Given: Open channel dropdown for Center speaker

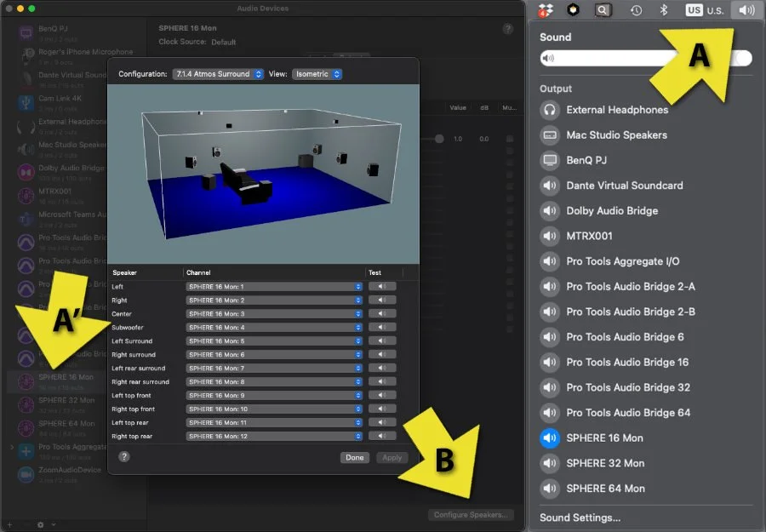Looking at the screenshot, I should [274, 314].
